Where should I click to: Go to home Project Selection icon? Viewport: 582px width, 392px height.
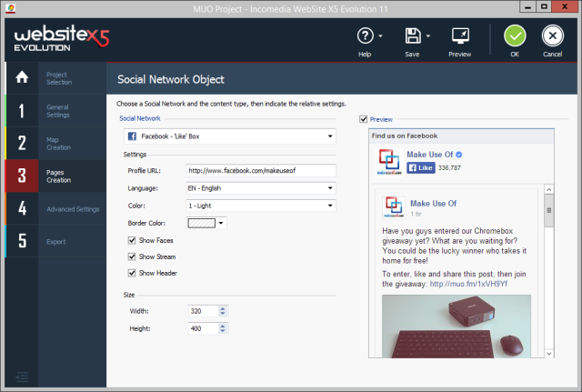point(22,77)
